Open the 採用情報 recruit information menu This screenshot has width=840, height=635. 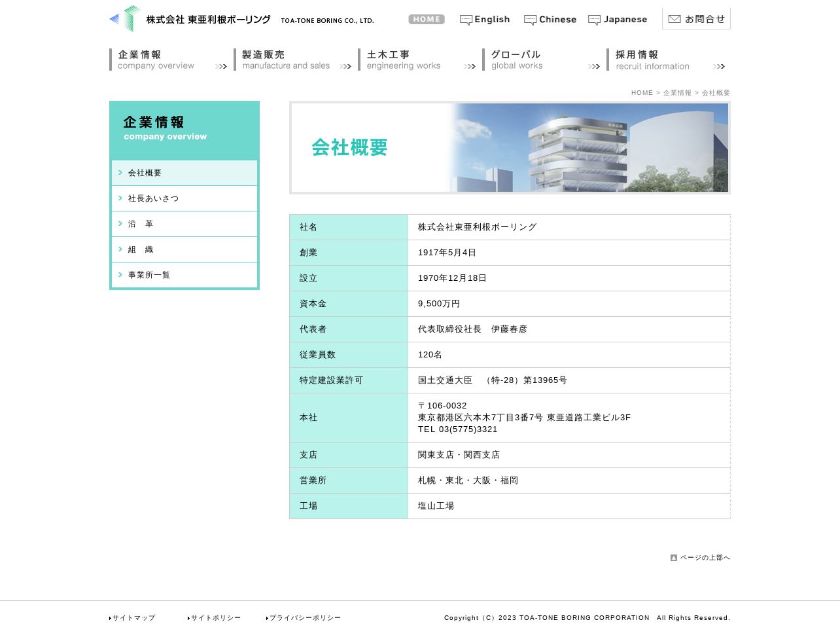[x=666, y=60]
